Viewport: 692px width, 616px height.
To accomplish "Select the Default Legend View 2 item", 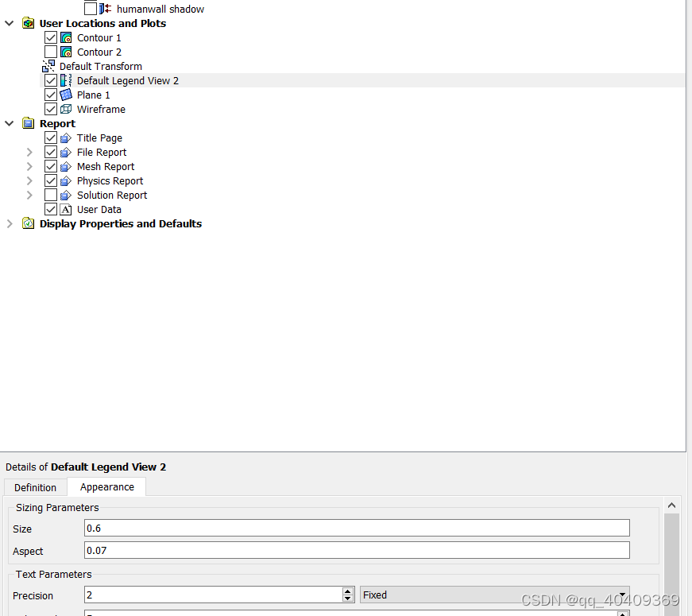I will tap(128, 80).
